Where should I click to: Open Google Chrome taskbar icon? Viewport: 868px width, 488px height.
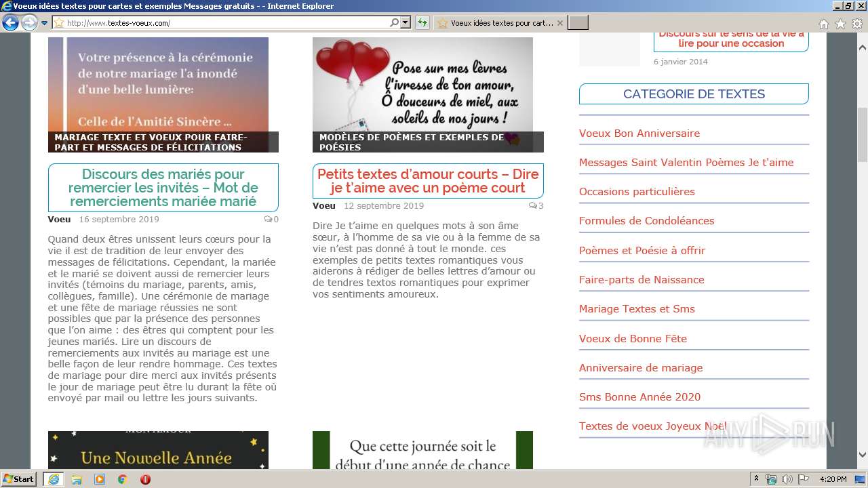[123, 479]
